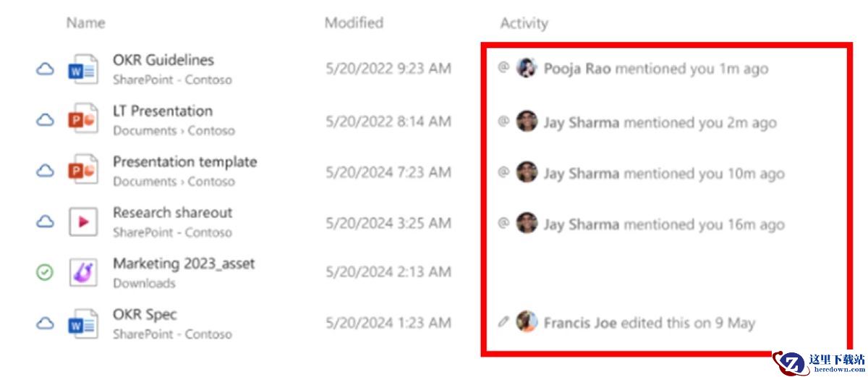
Task: Click the pencil edit icon next to Francis Joe
Action: [504, 322]
